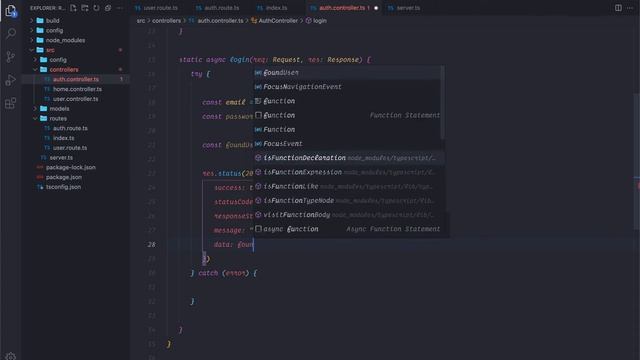The image size is (640, 360).
Task: Expand the models folder
Action: [35, 109]
